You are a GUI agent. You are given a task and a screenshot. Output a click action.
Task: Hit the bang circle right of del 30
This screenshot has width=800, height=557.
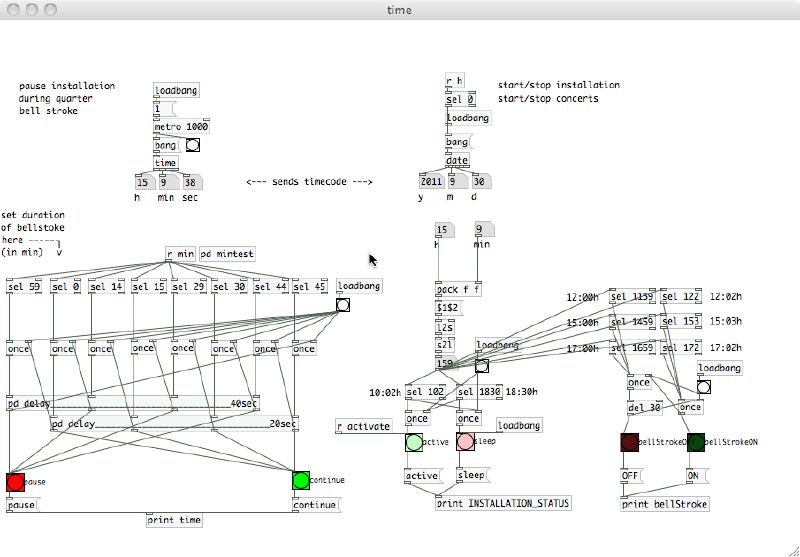704,387
